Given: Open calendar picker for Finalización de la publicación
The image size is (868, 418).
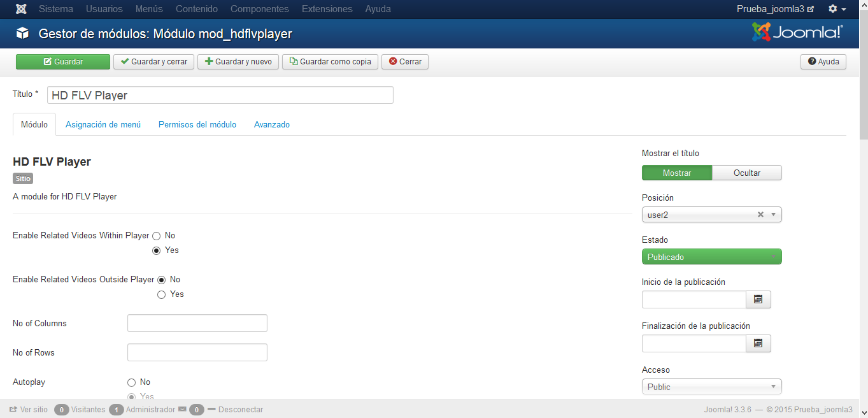Looking at the screenshot, I should (x=758, y=343).
